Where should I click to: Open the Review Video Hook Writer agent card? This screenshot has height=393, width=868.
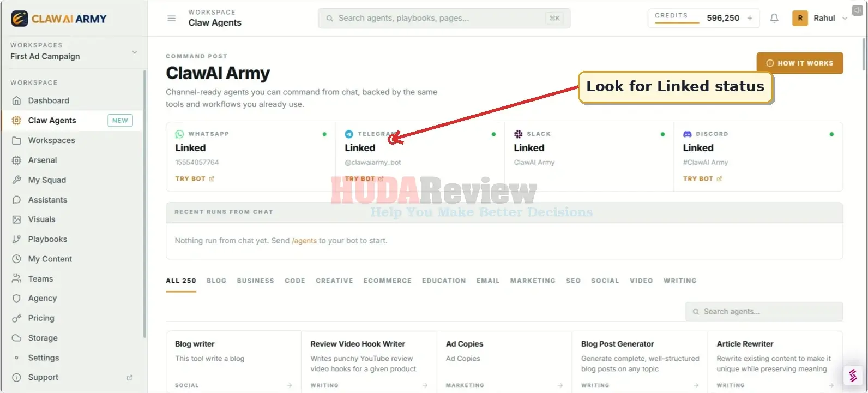(369, 362)
